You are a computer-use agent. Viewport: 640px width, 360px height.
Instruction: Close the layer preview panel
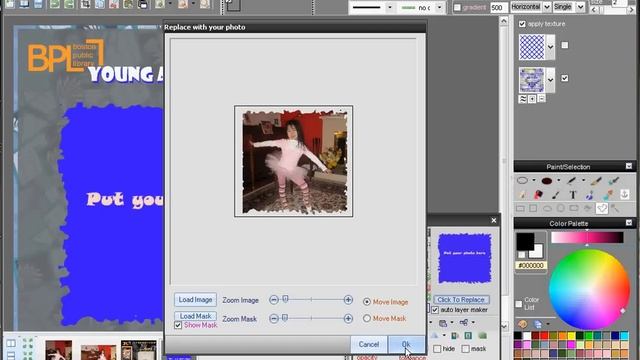494,220
